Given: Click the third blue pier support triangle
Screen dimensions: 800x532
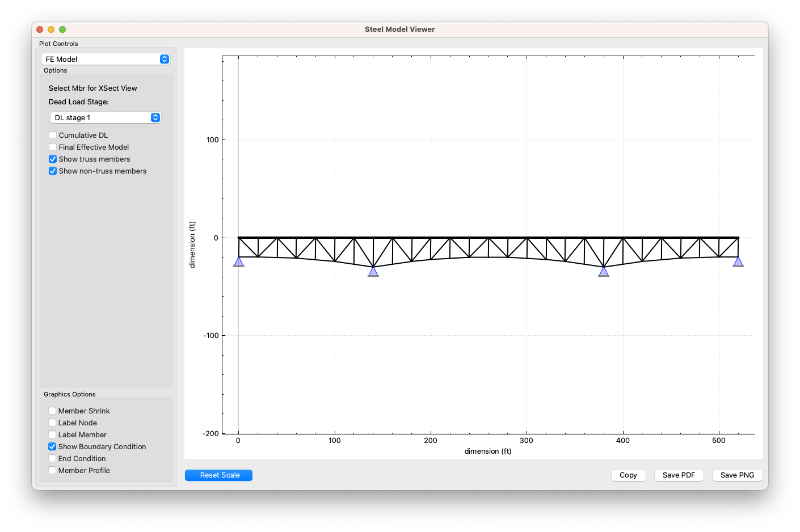Looking at the screenshot, I should tap(604, 272).
